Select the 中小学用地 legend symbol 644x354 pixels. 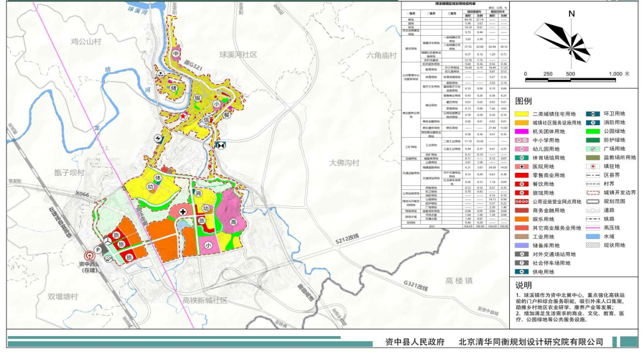point(522,141)
